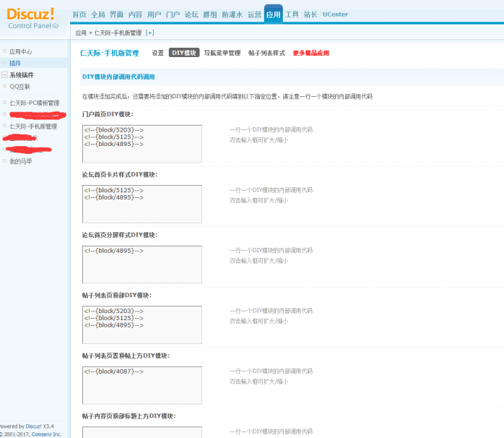Viewport: 504px width, 438px height.
Task: Click the 论坛首页卡片样式DIY模块 textarea
Action: tap(142, 204)
